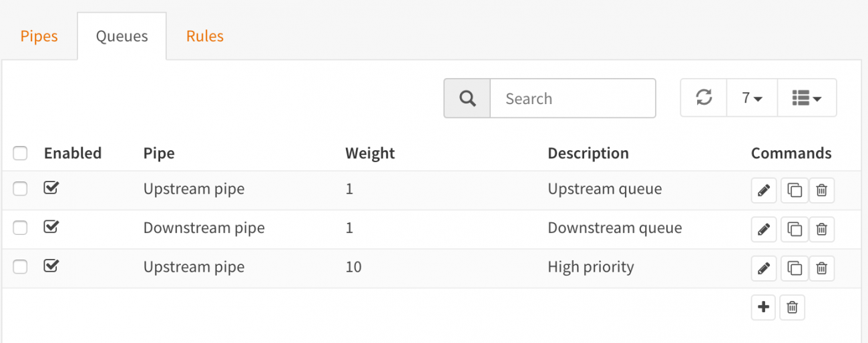The width and height of the screenshot is (868, 343).
Task: Delete the Upstream queue row
Action: point(822,191)
